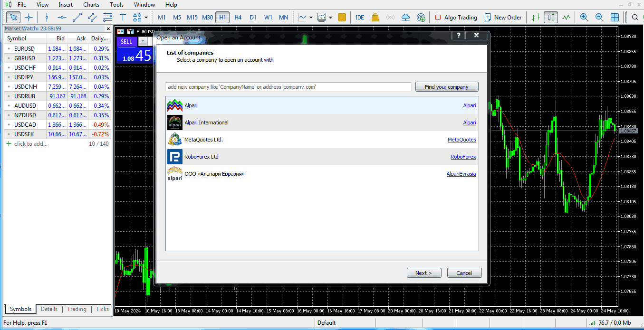This screenshot has width=644, height=330.
Task: Zoom in on the chart
Action: click(584, 18)
